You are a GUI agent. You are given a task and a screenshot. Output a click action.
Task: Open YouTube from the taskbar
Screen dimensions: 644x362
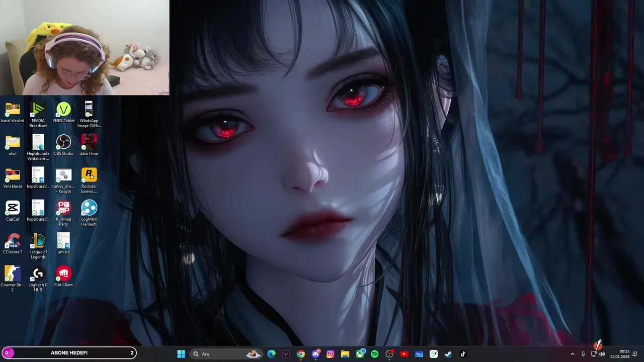(404, 354)
